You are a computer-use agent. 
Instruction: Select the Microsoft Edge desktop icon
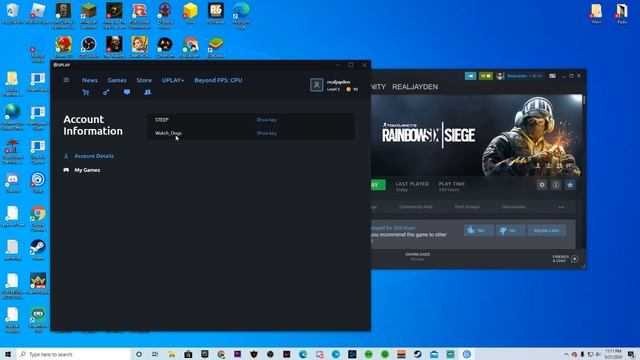241,16
